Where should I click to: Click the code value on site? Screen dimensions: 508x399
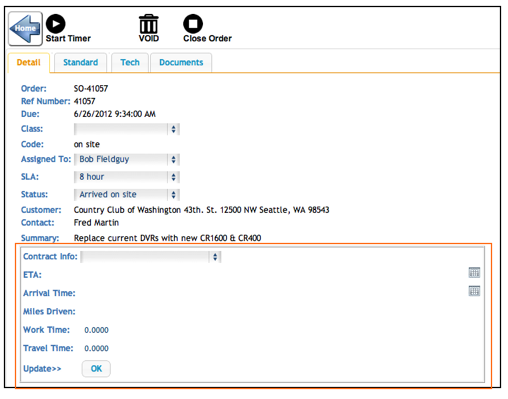pyautogui.click(x=87, y=144)
